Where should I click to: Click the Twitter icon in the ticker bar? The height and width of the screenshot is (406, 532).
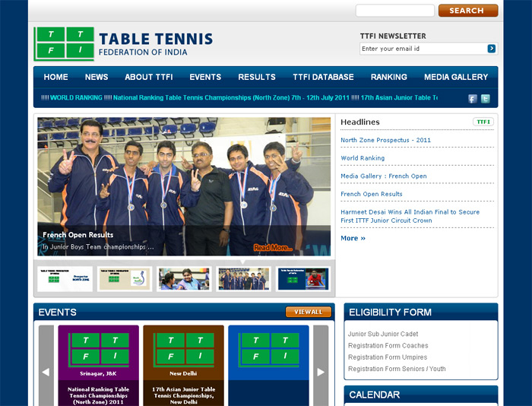485,99
